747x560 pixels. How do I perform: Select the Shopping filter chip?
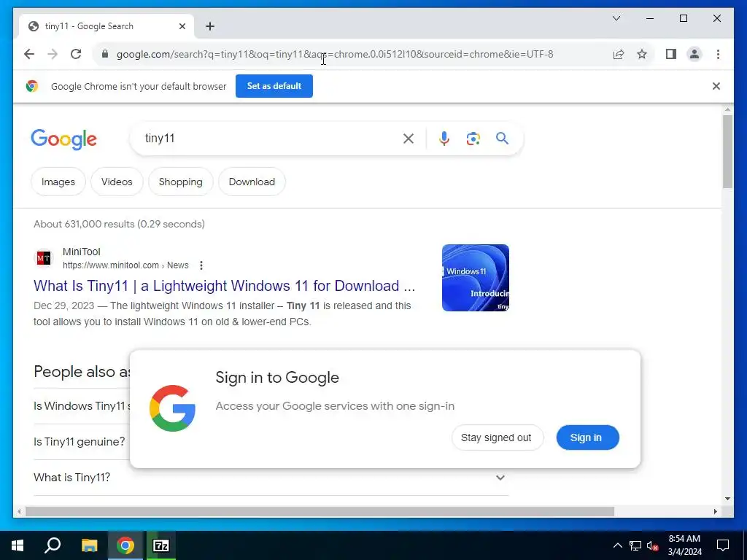(x=181, y=182)
